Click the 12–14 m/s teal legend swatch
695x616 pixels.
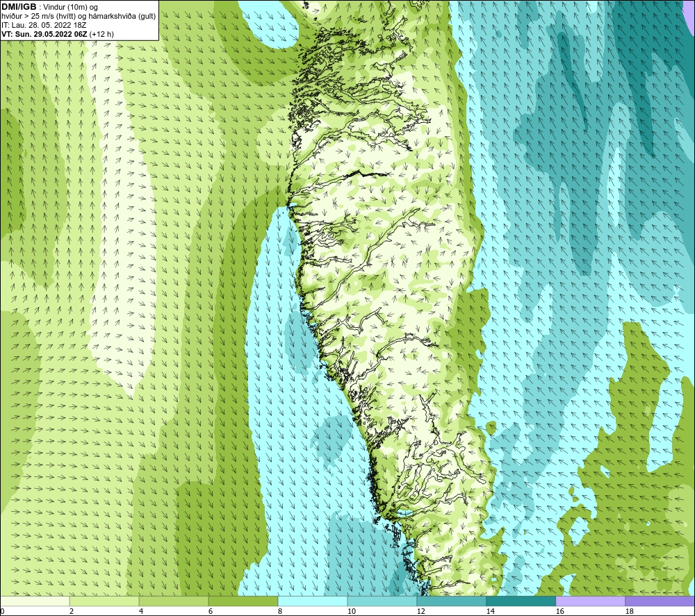point(452,601)
